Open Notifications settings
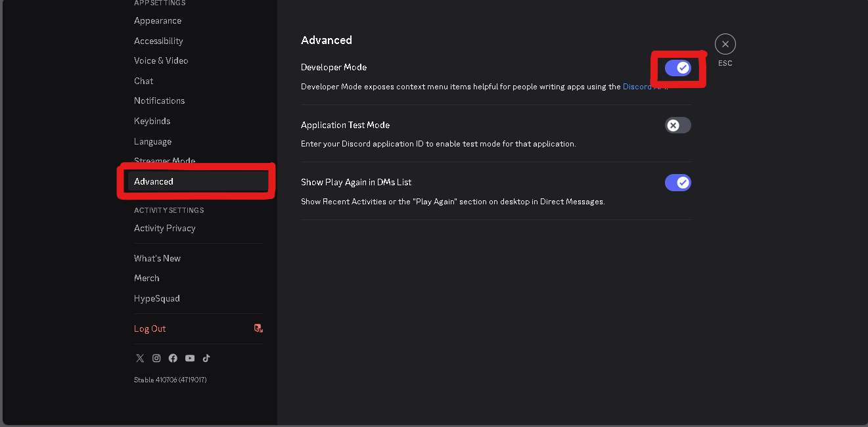868x427 pixels. (x=159, y=101)
